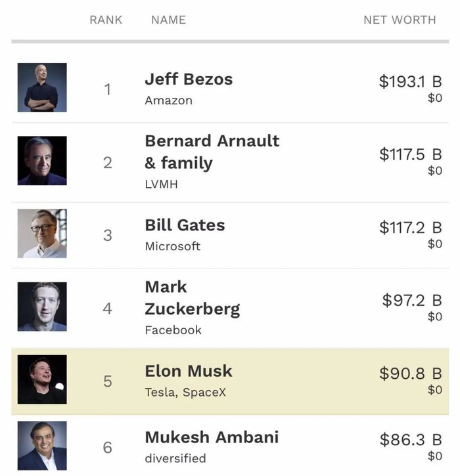Sort by the NET WORTH column header

pyautogui.click(x=400, y=20)
